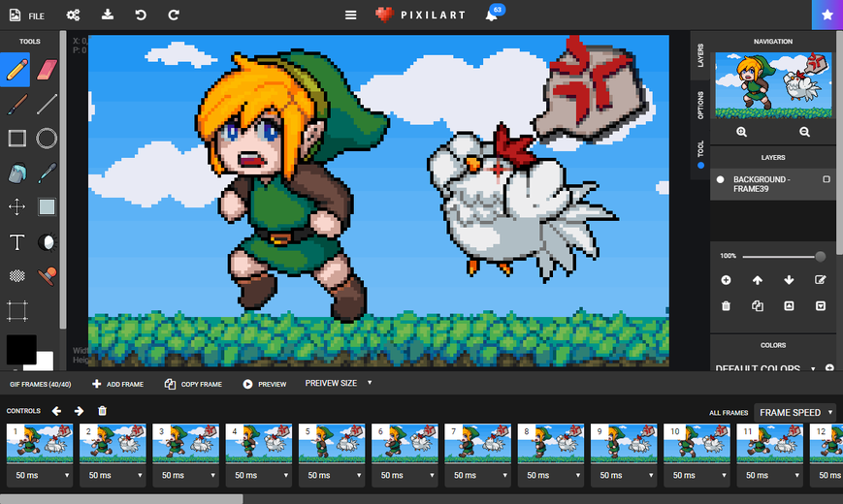Expand the Frame Speed dropdown
The width and height of the screenshot is (843, 504).
click(795, 413)
